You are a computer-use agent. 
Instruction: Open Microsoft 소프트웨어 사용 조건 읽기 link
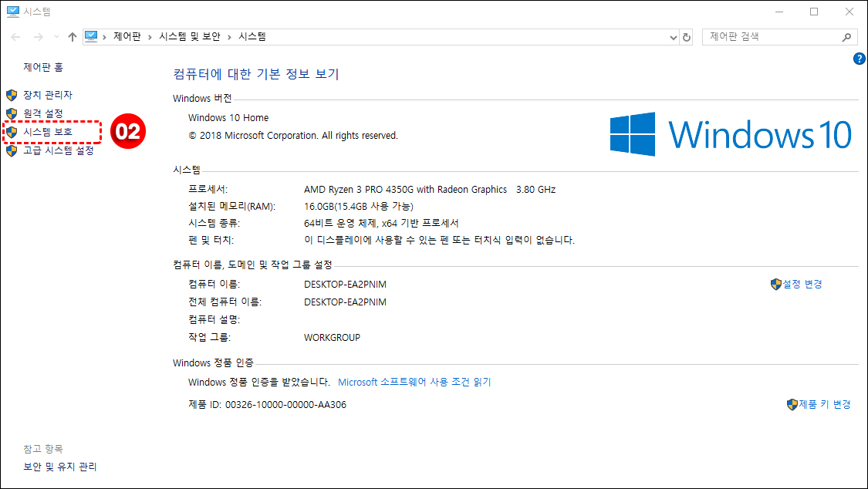414,383
